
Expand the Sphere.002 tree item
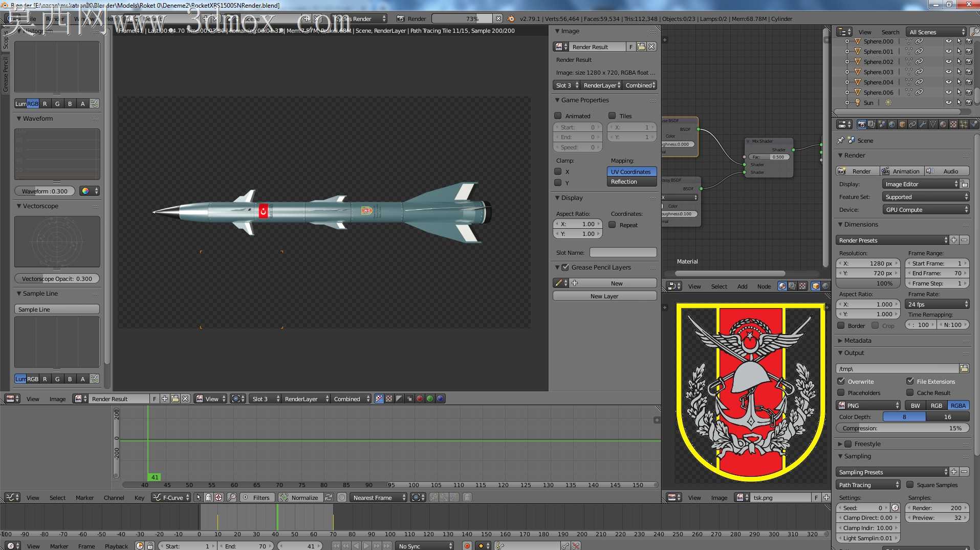point(847,62)
